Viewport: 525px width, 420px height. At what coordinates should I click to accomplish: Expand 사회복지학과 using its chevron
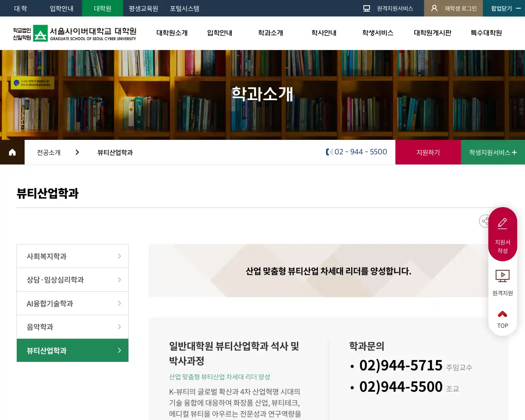(119, 256)
